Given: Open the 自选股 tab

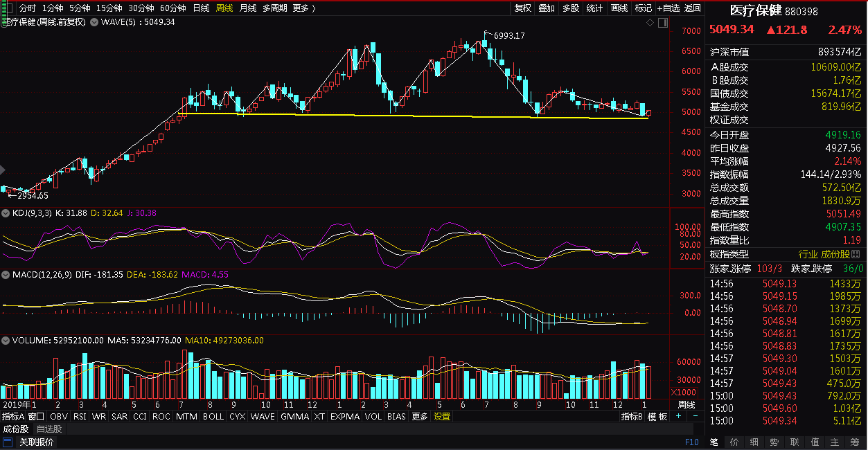Looking at the screenshot, I should coord(48,429).
